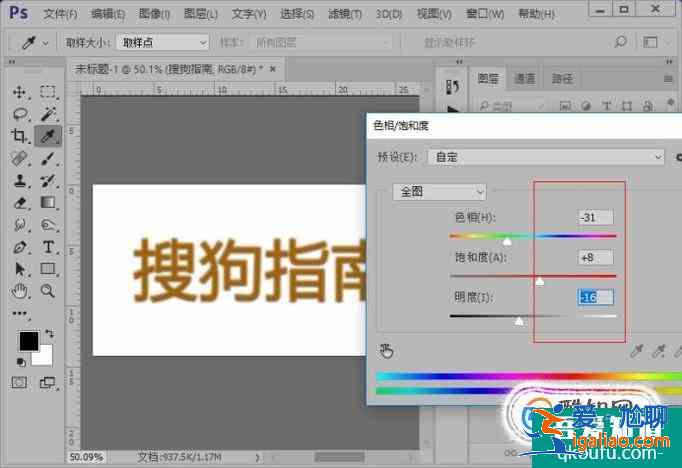Toggle Quick Mask mode
This screenshot has height=468, width=682.
tap(19, 382)
